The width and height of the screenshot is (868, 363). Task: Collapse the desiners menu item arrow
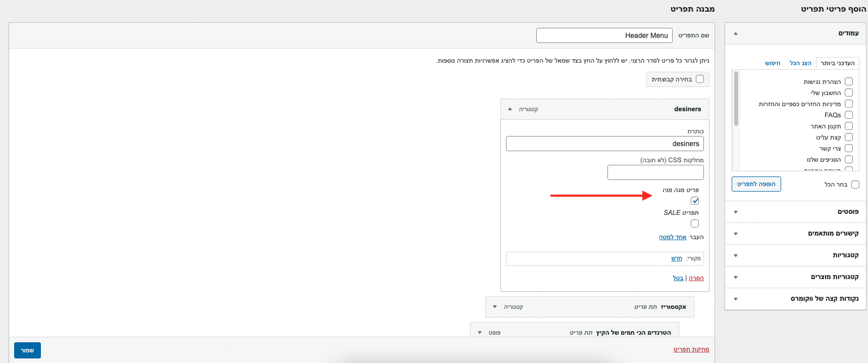click(x=510, y=109)
